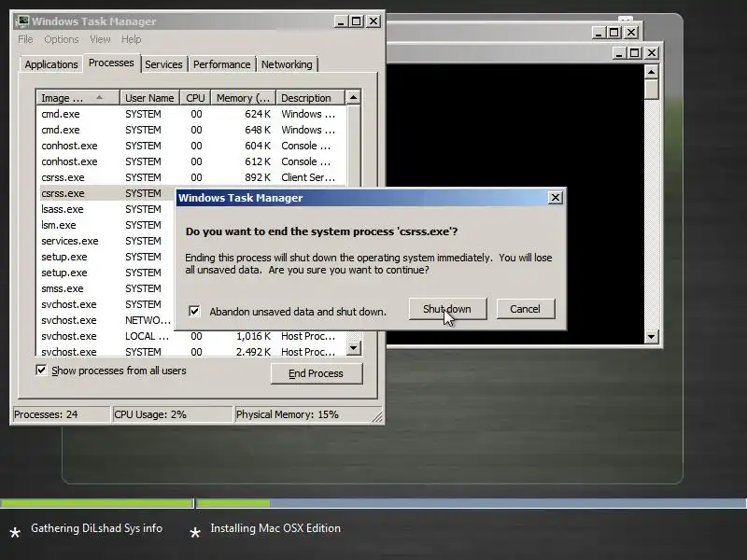Screen dimensions: 747x560
Task: Select the Processes tab
Action: coord(111,63)
